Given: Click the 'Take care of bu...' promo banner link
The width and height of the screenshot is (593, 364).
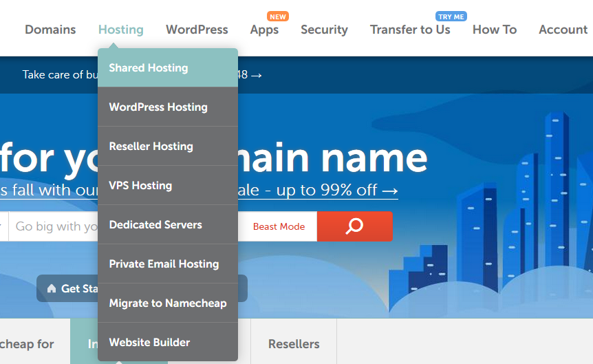Looking at the screenshot, I should 60,74.
